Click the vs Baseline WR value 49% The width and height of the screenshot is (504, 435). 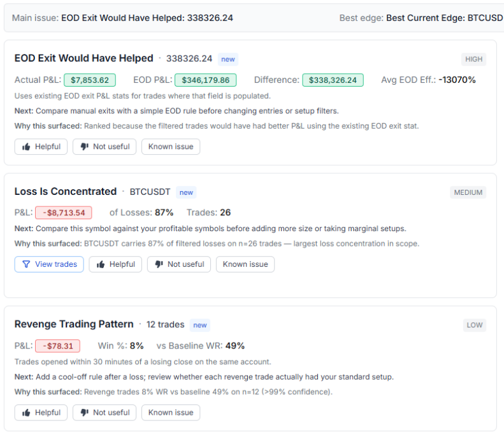[x=235, y=346]
